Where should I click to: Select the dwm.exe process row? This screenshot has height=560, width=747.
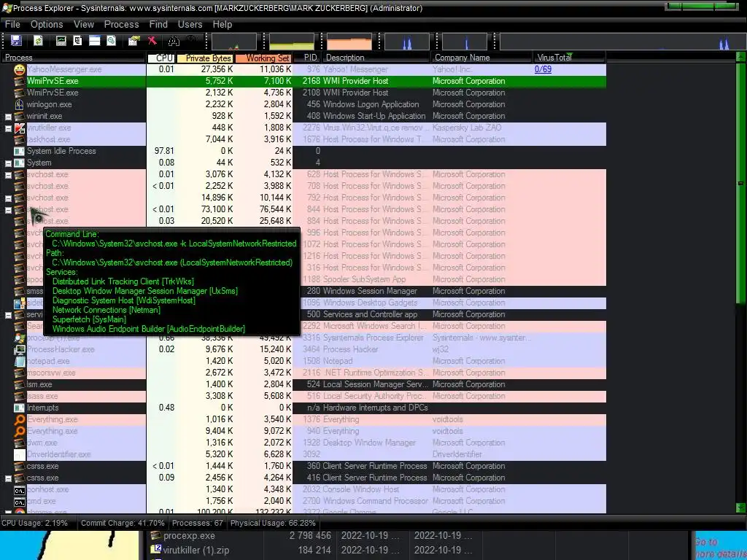click(x=303, y=443)
